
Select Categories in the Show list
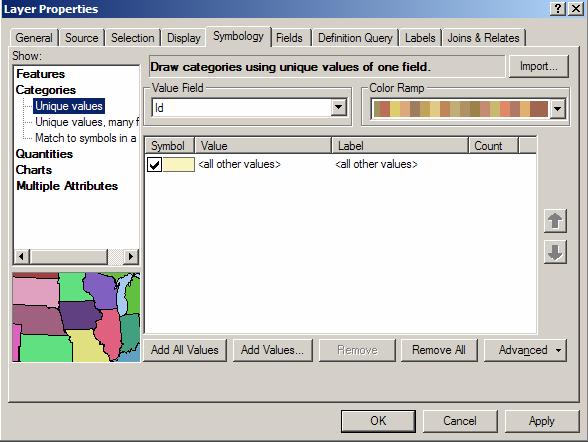point(46,90)
